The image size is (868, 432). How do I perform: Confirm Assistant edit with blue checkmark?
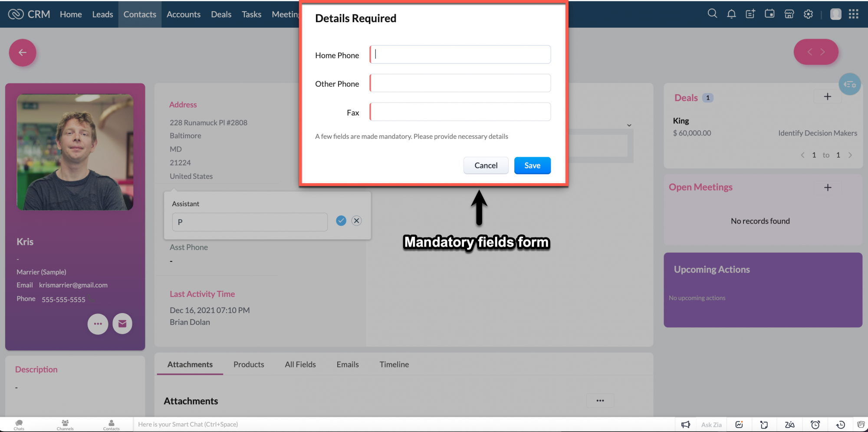click(341, 221)
